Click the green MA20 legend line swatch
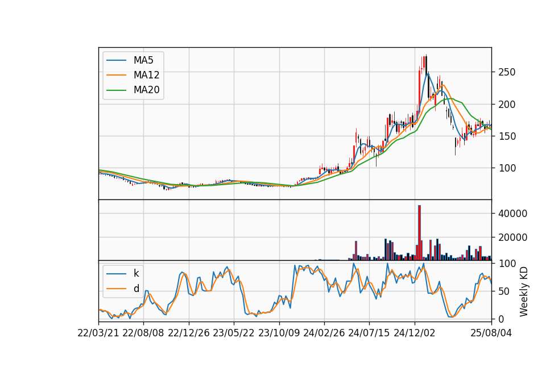Viewport: 546px width, 392px height. (116, 90)
